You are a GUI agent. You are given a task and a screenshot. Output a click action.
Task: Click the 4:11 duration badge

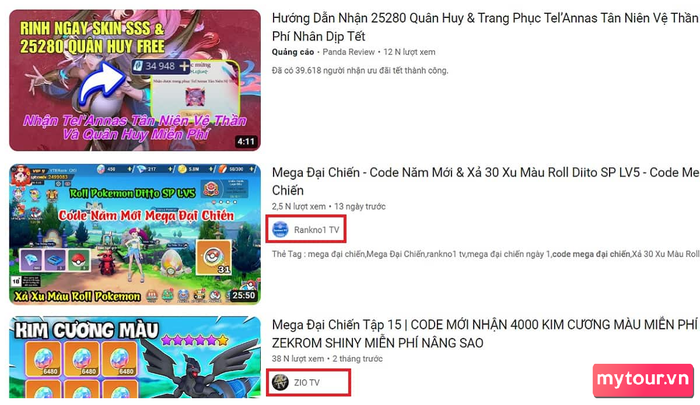(246, 142)
